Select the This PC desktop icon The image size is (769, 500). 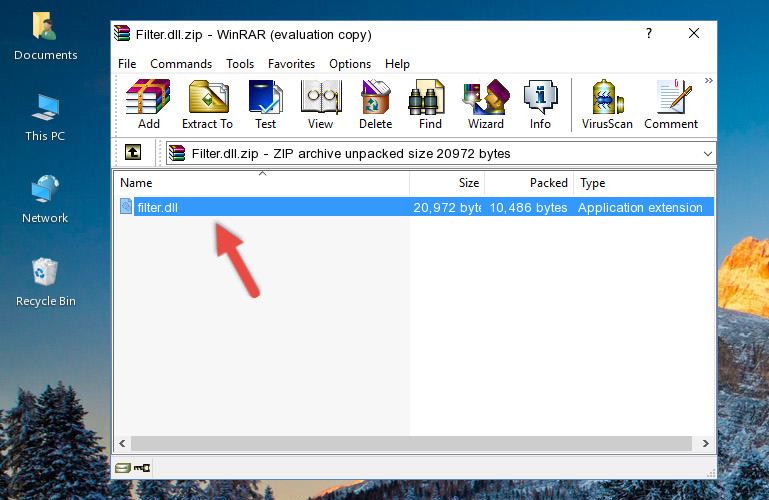45,118
